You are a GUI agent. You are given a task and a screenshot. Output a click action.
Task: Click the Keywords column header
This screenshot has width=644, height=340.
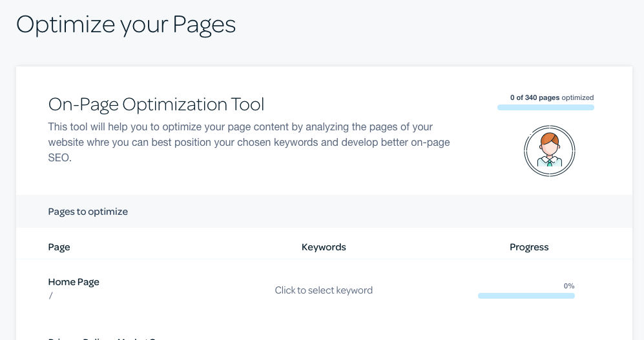324,247
